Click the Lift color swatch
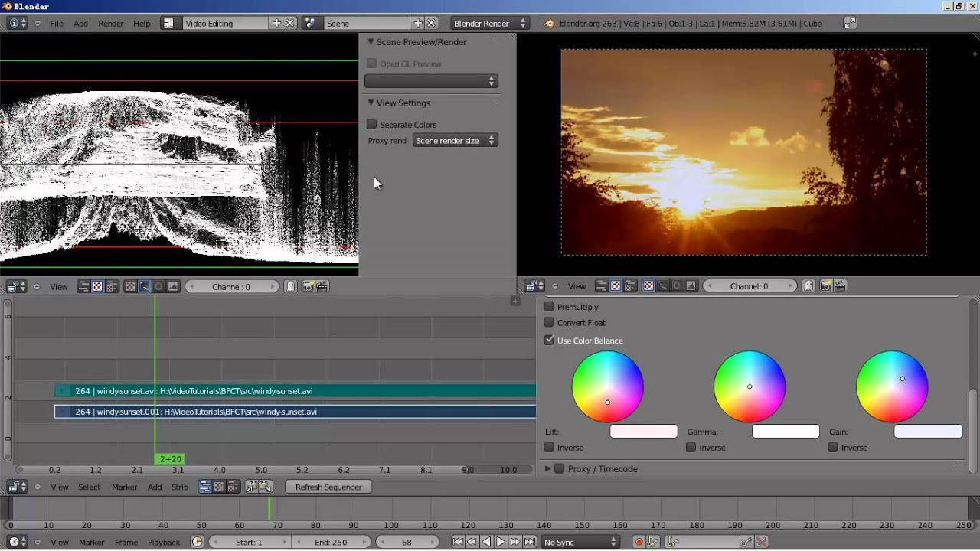Image resolution: width=980 pixels, height=551 pixels. [x=644, y=432]
